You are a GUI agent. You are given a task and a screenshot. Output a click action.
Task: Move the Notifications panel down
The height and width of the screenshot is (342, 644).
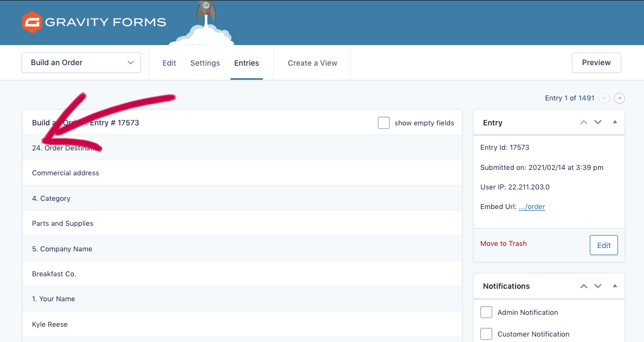[598, 286]
